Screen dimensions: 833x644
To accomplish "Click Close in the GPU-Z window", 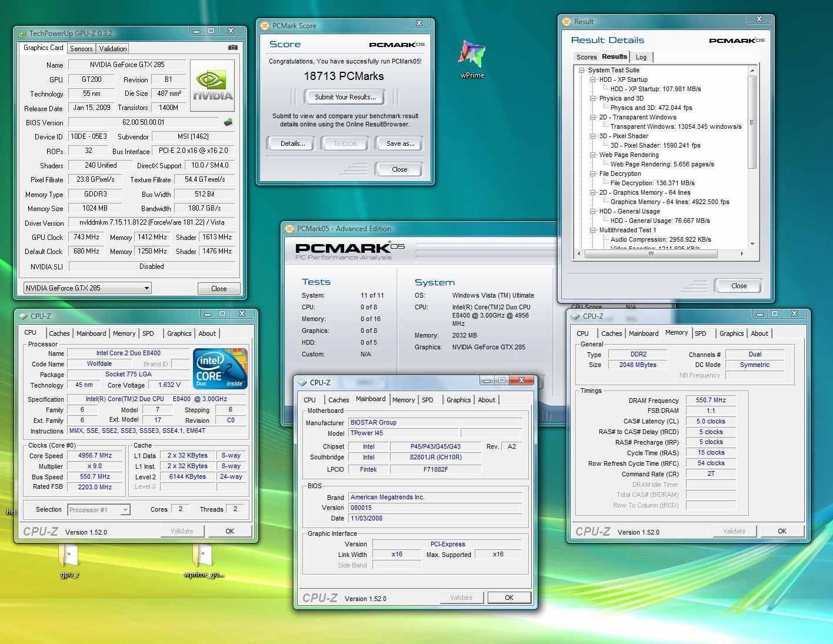I will pos(219,288).
